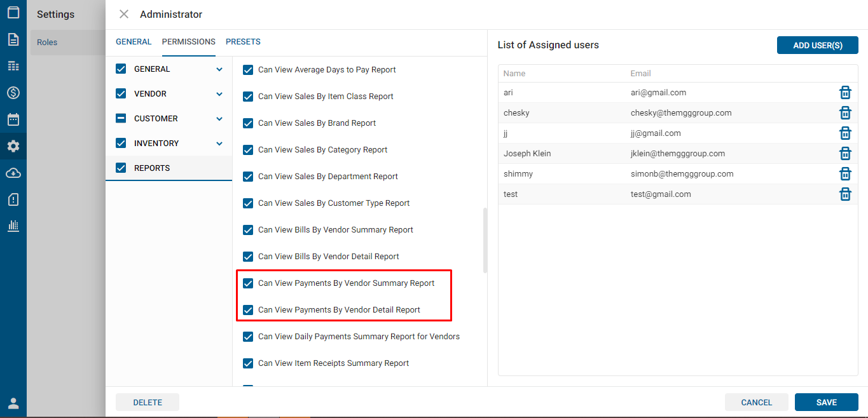Click the dollar sign icon in sidebar
The image size is (868, 418).
pos(13,93)
